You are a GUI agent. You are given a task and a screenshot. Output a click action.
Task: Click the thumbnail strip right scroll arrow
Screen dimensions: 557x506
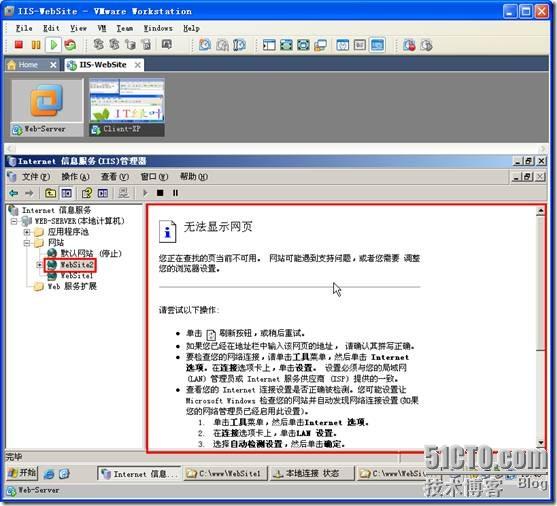click(542, 148)
